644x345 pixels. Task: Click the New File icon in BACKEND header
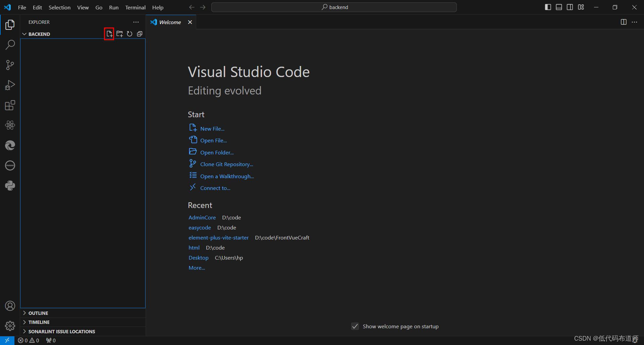[109, 34]
